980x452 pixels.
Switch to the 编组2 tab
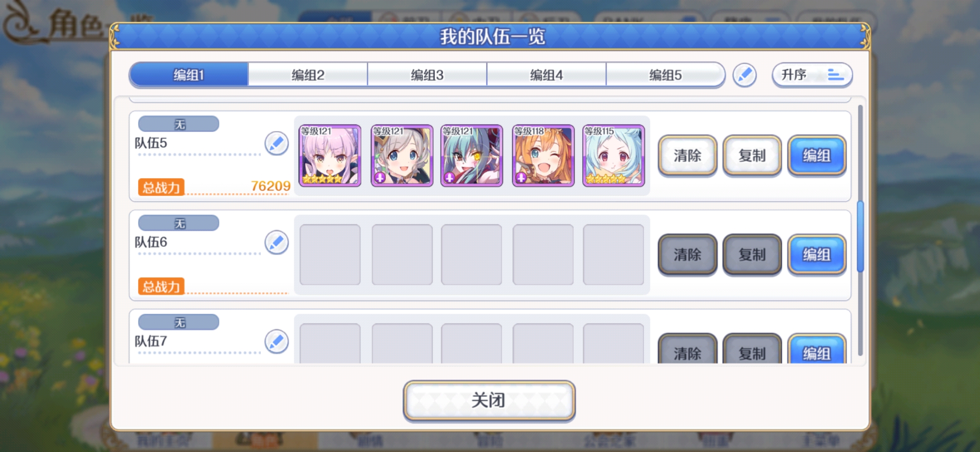click(308, 75)
